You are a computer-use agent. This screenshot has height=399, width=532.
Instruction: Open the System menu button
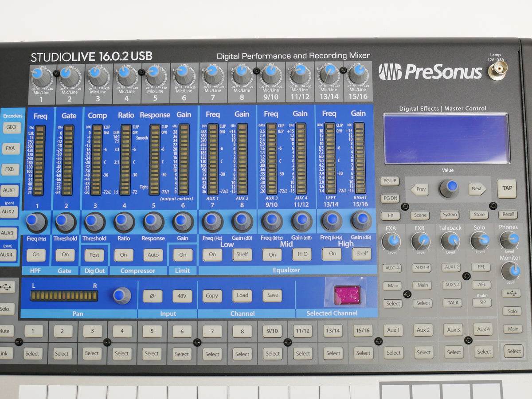tap(449, 215)
